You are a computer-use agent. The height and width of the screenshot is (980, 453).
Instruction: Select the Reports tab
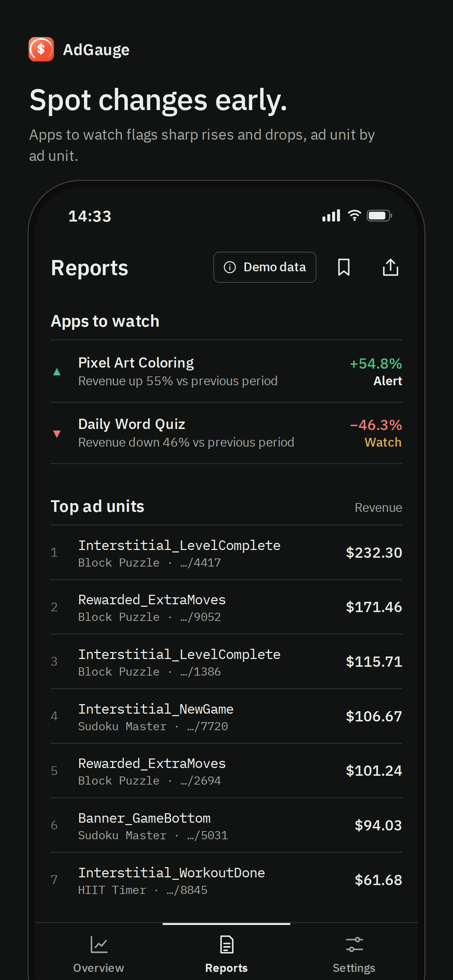[227, 954]
